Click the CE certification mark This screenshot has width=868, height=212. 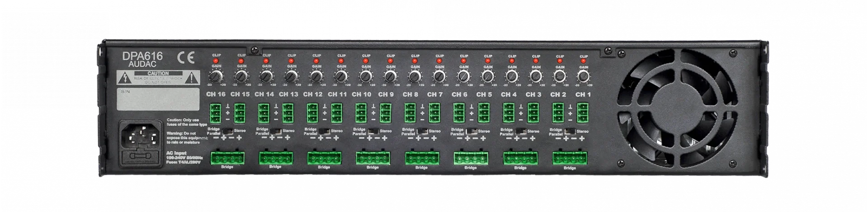point(185,58)
